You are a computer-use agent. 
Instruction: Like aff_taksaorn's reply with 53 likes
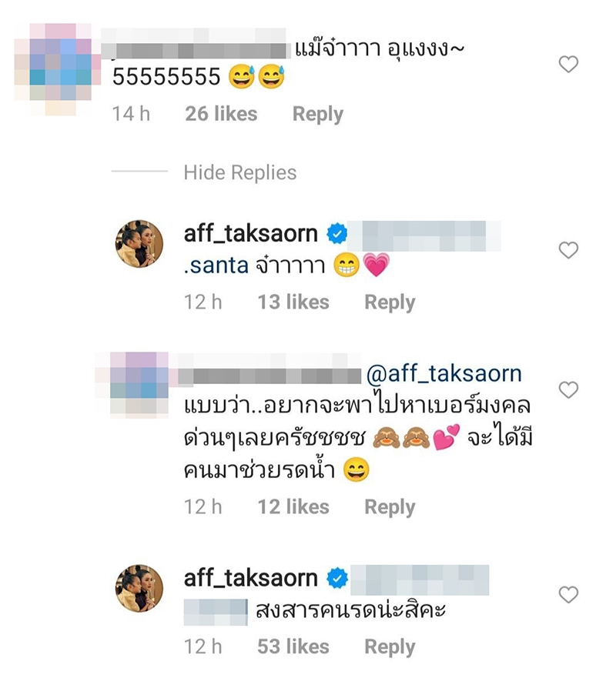click(x=568, y=595)
